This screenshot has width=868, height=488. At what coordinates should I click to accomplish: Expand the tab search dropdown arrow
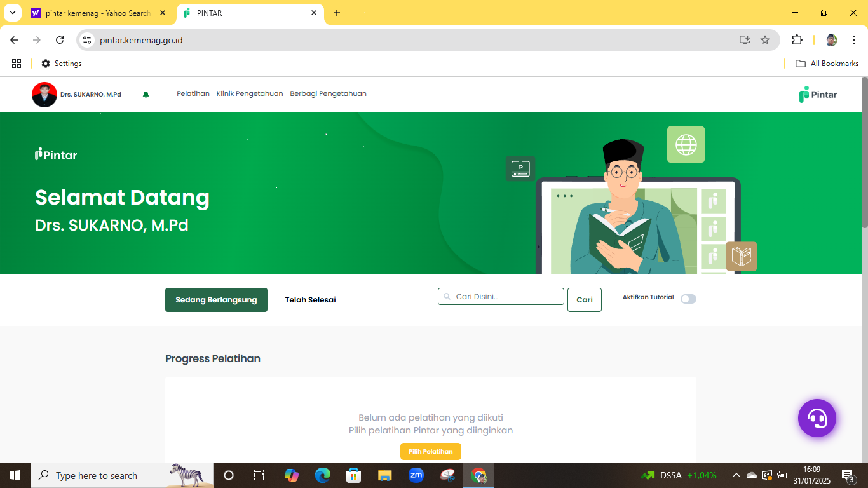12,13
